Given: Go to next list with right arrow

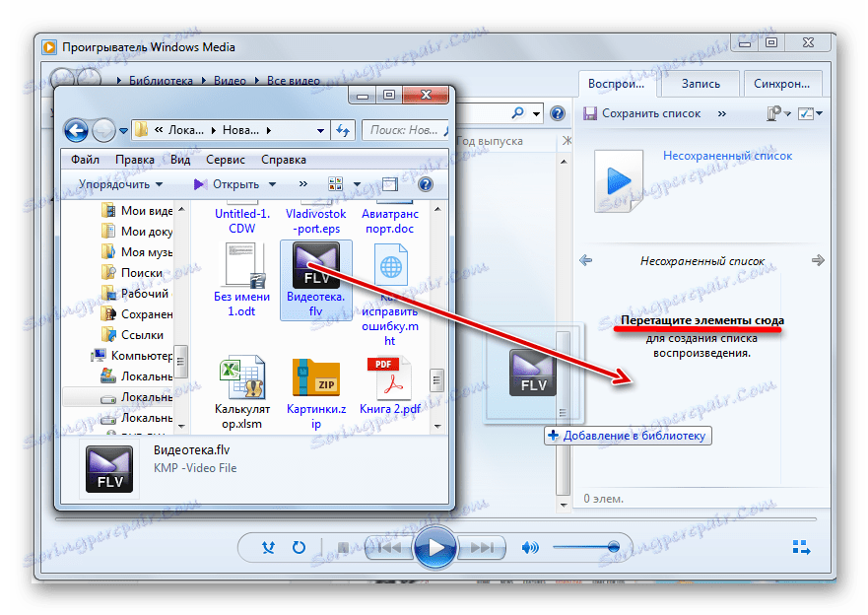Looking at the screenshot, I should tap(818, 260).
